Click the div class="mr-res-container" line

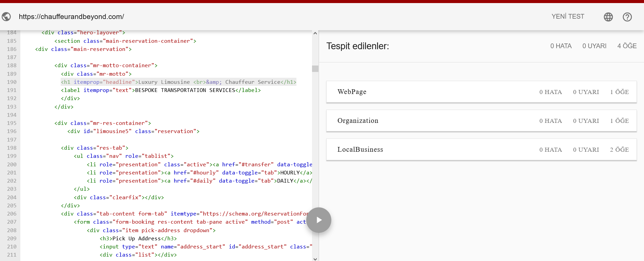coord(103,123)
